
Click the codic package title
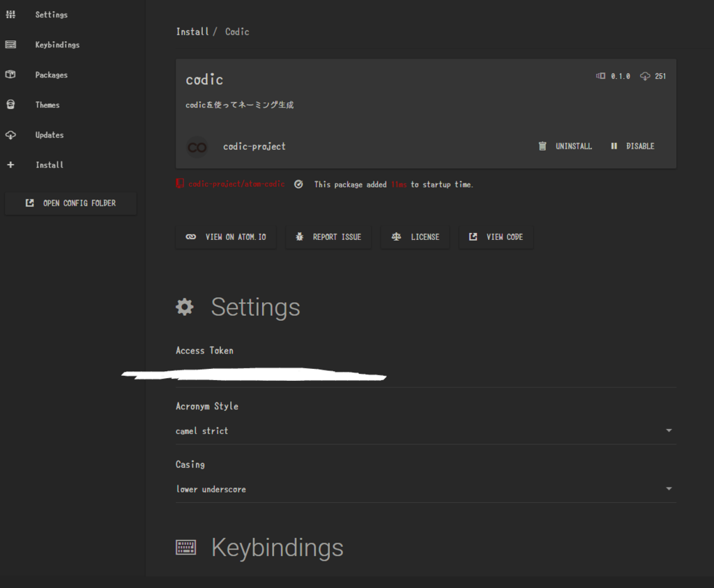204,80
